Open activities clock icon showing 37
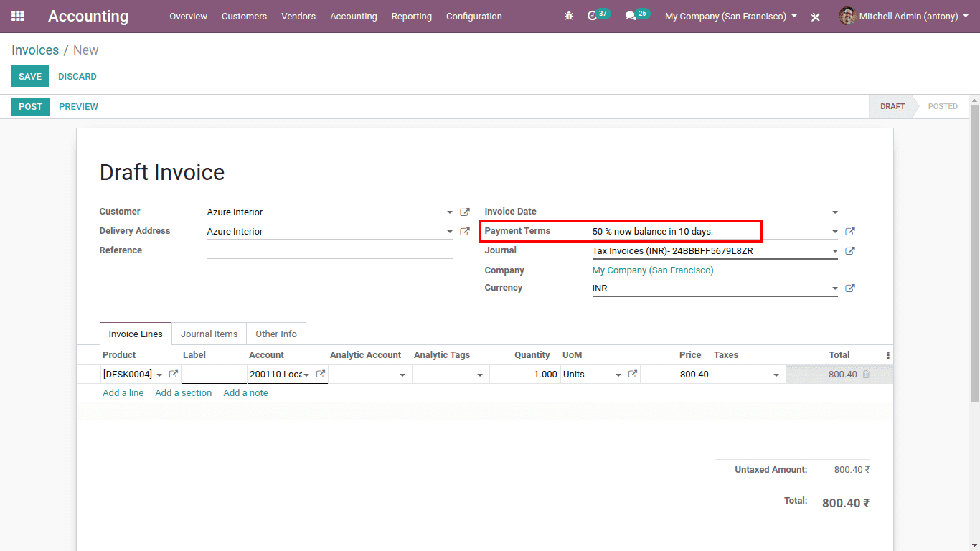The width and height of the screenshot is (980, 551). (x=592, y=16)
